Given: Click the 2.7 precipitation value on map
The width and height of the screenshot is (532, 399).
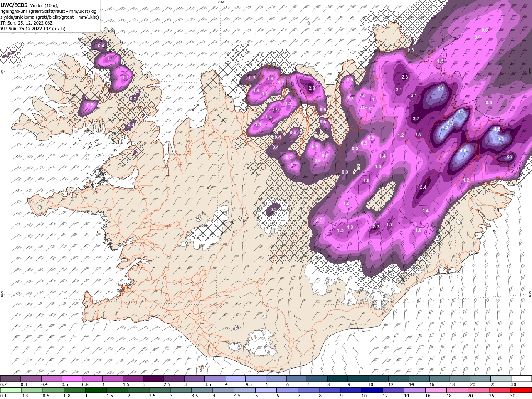Looking at the screenshot, I should pyautogui.click(x=416, y=119).
